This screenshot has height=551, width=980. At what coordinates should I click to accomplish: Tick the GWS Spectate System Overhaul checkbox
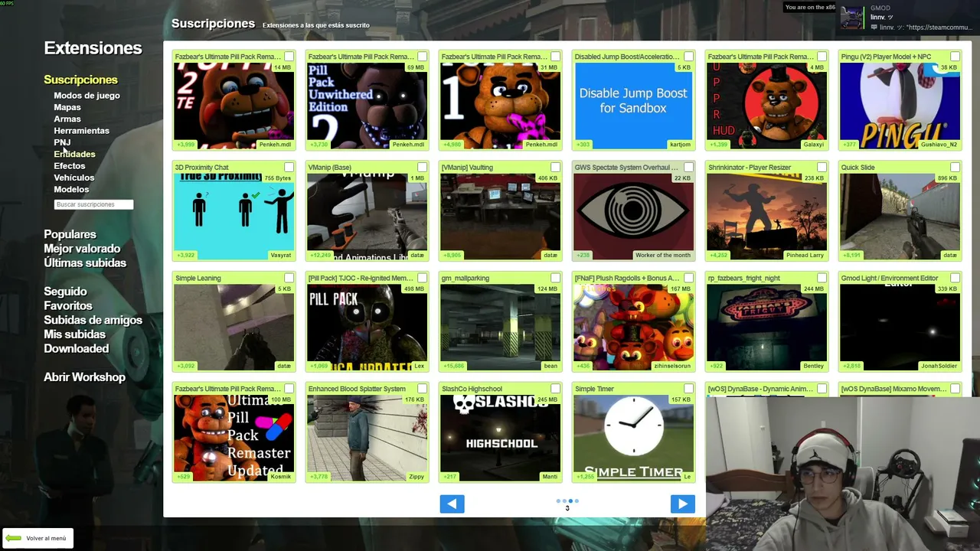coord(689,168)
